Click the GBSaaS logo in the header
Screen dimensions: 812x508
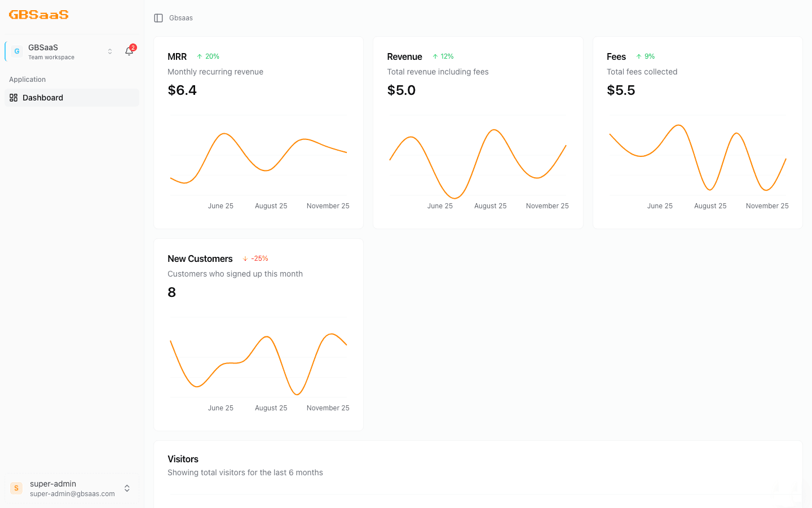click(38, 15)
